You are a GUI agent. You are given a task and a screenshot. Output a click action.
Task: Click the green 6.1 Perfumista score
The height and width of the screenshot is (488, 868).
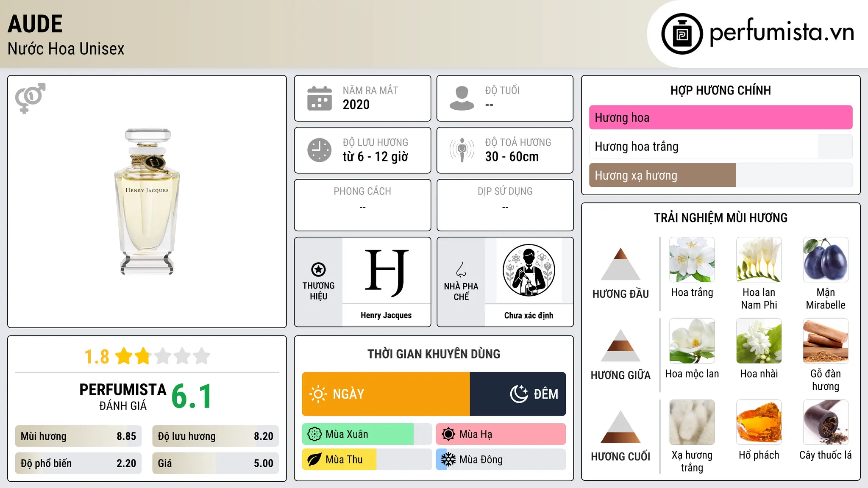point(192,396)
